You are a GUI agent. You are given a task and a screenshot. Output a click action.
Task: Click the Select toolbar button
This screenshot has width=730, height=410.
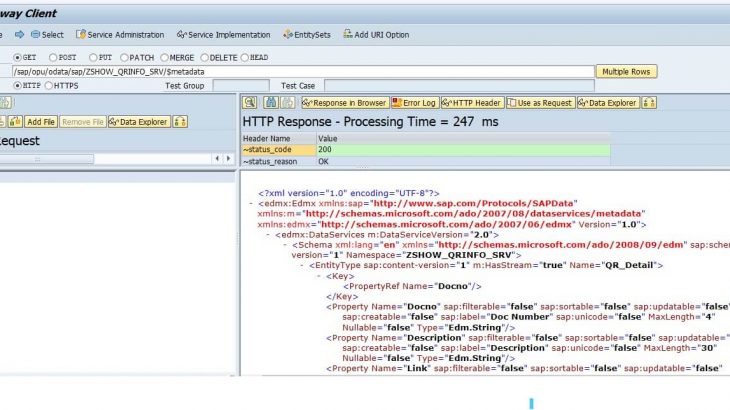[47, 34]
